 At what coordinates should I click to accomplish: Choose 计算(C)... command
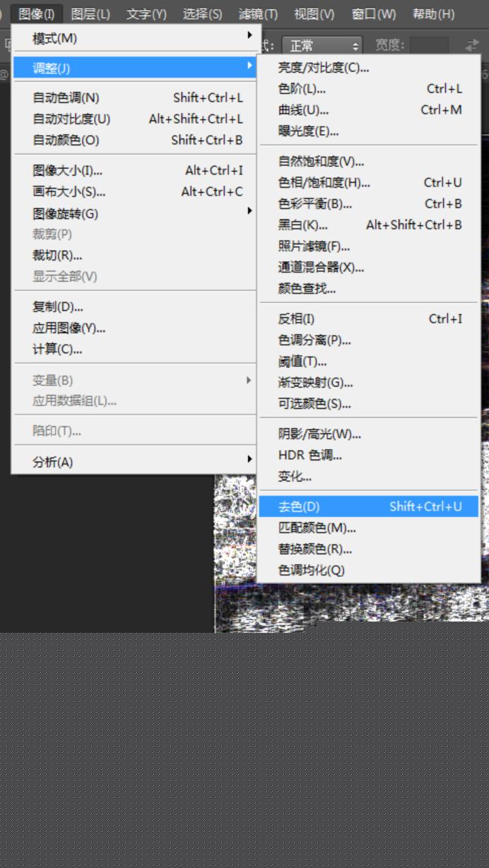click(135, 349)
